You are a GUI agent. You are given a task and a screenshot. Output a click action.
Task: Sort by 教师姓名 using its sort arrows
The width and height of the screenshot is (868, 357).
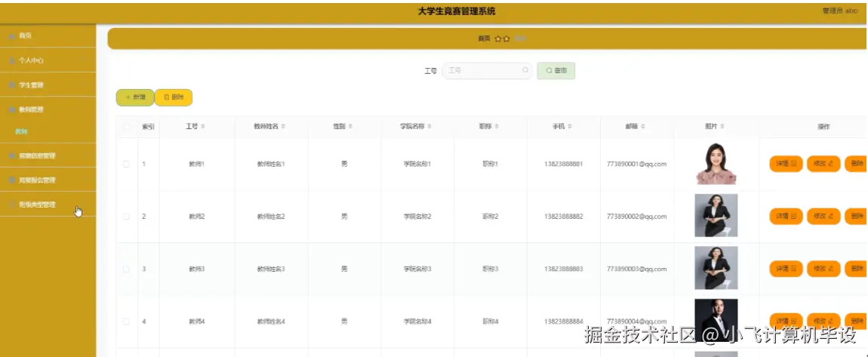283,127
